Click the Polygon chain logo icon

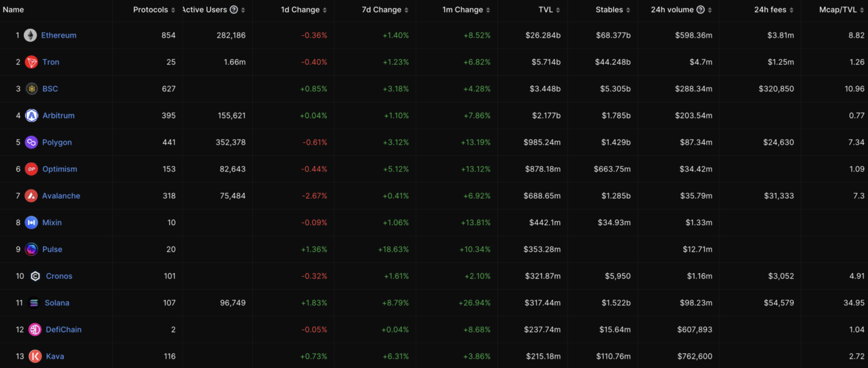point(32,142)
